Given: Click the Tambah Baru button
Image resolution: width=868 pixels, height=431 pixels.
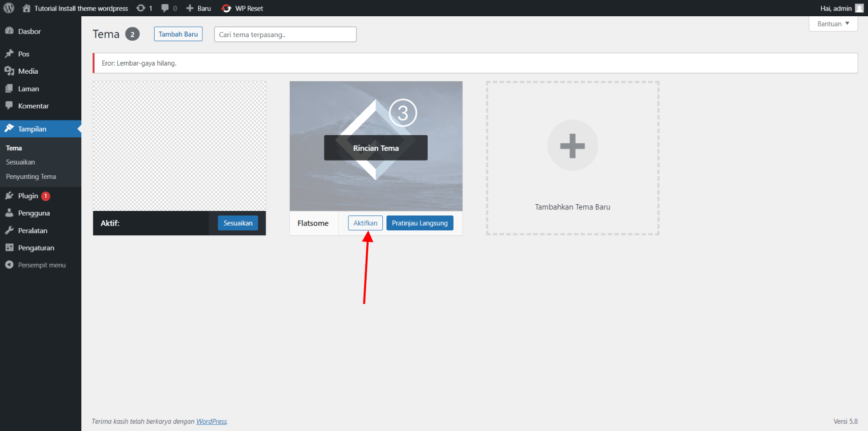Looking at the screenshot, I should click(x=178, y=34).
